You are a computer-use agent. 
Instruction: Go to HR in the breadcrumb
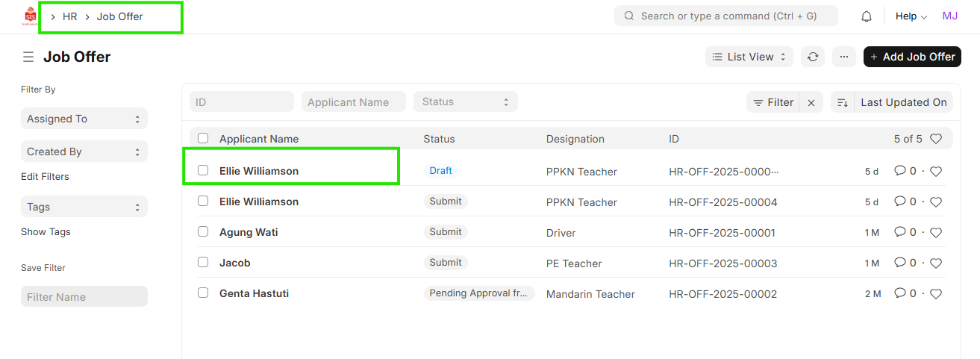[69, 16]
